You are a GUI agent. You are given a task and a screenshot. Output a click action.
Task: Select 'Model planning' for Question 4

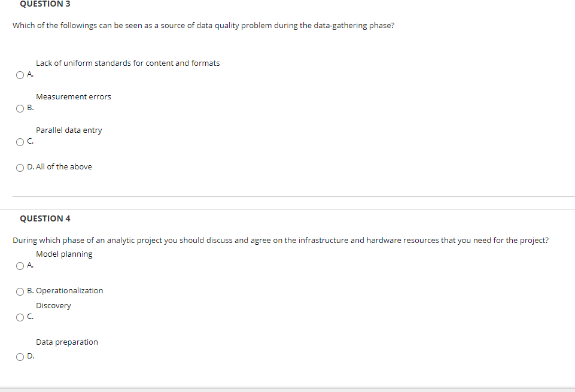click(20, 265)
